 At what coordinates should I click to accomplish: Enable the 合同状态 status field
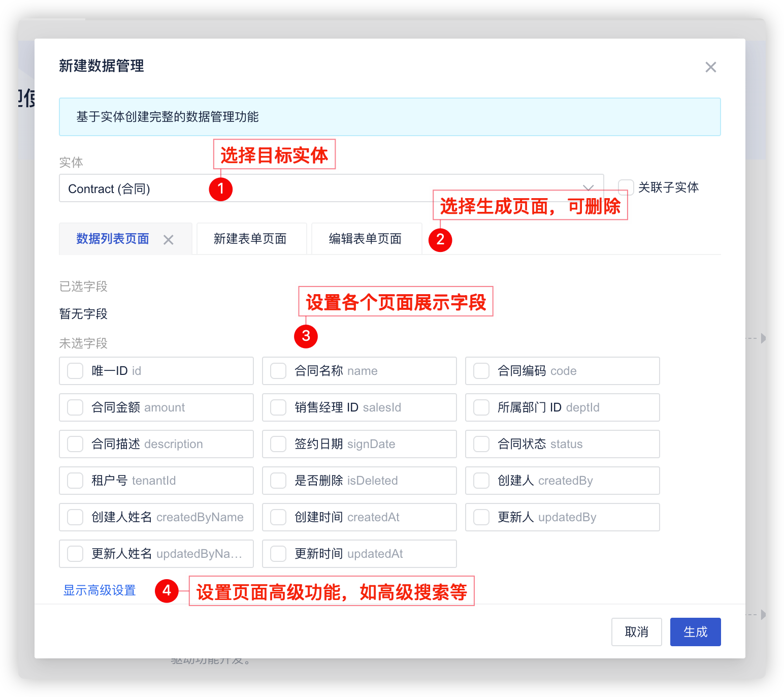480,444
